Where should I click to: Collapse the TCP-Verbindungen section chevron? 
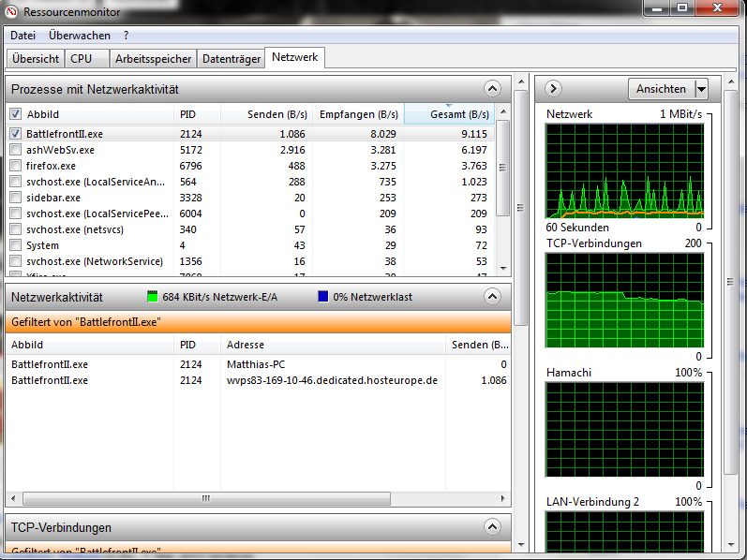click(492, 527)
